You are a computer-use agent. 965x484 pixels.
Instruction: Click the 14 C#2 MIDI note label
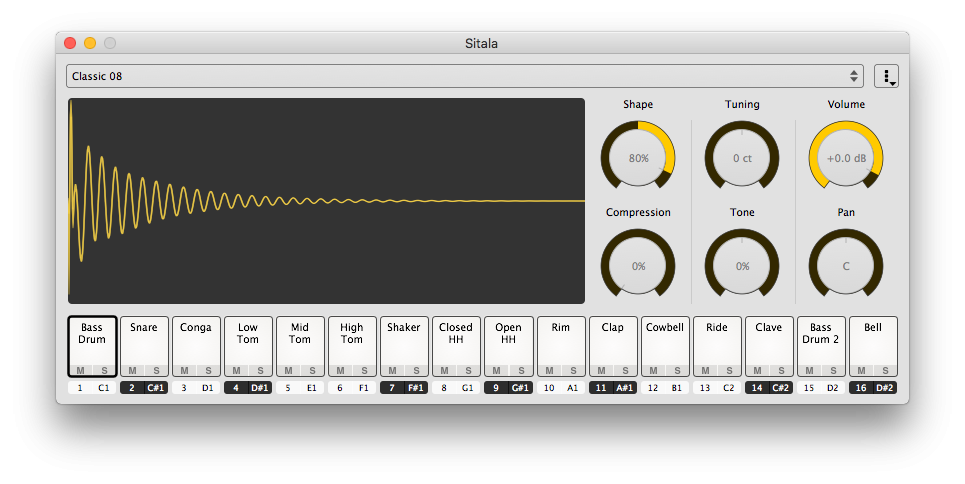769,388
